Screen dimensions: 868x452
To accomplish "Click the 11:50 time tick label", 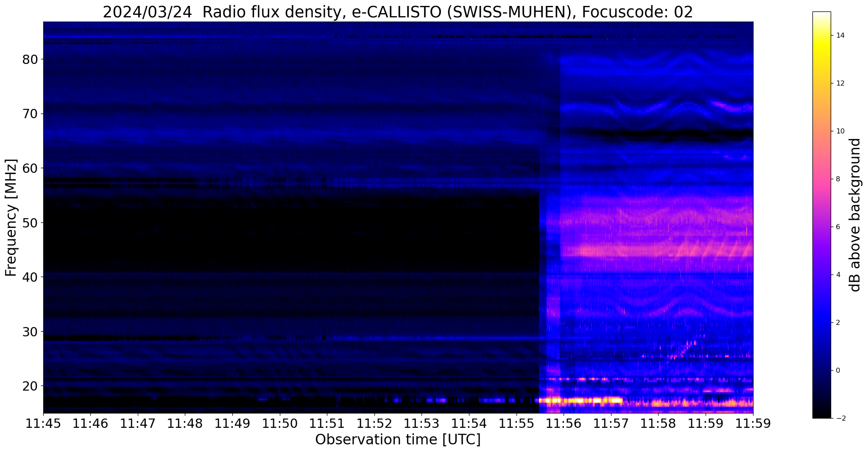I will [x=280, y=424].
